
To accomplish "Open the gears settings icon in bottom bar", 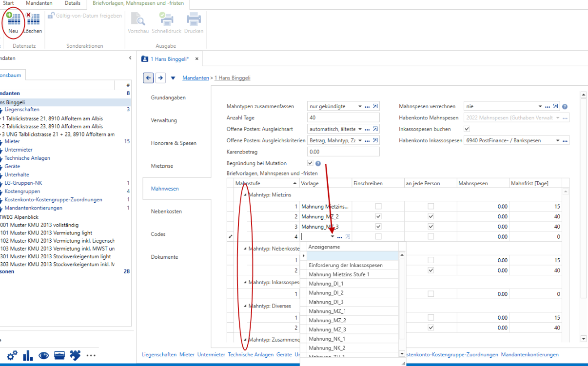I will click(x=12, y=355).
